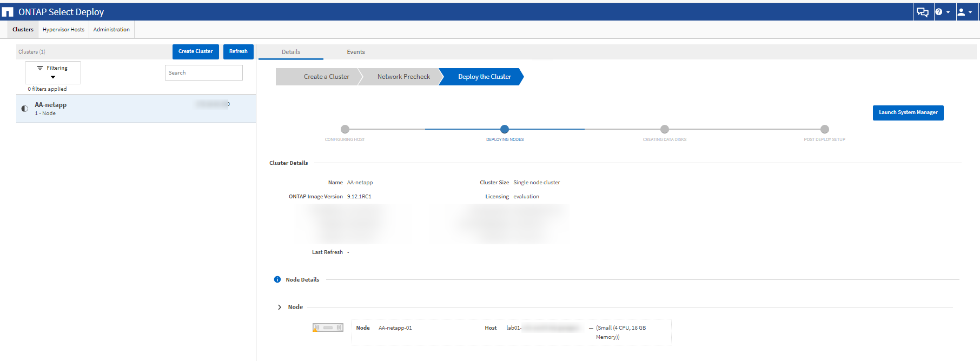Focus the cluster Search field
The width and height of the screenshot is (980, 361).
click(203, 73)
